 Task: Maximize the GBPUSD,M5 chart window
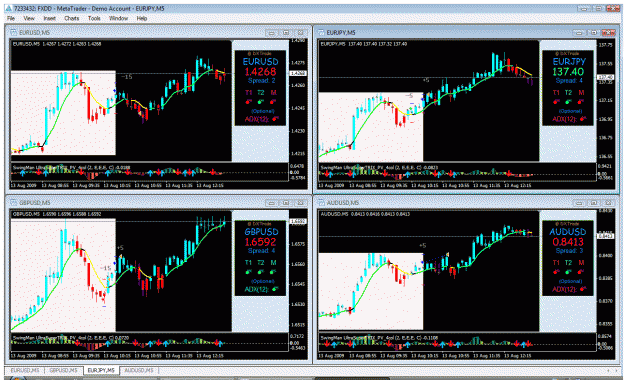(x=286, y=203)
